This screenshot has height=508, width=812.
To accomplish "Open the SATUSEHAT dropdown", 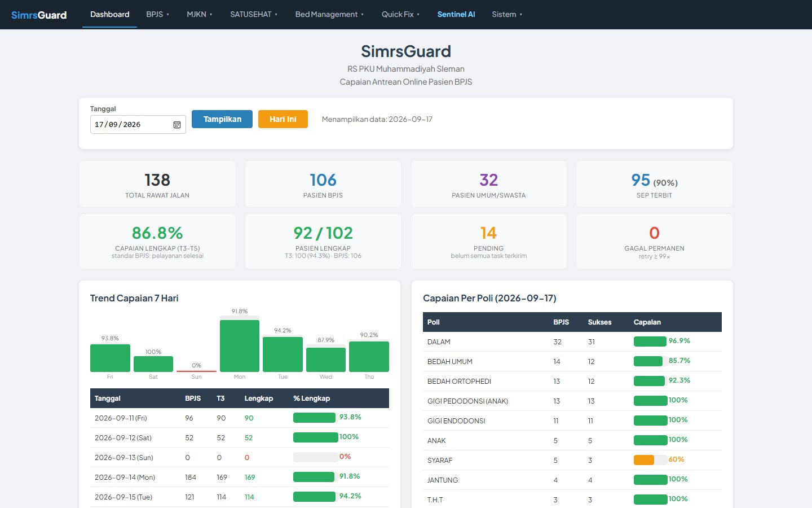I will pos(254,14).
